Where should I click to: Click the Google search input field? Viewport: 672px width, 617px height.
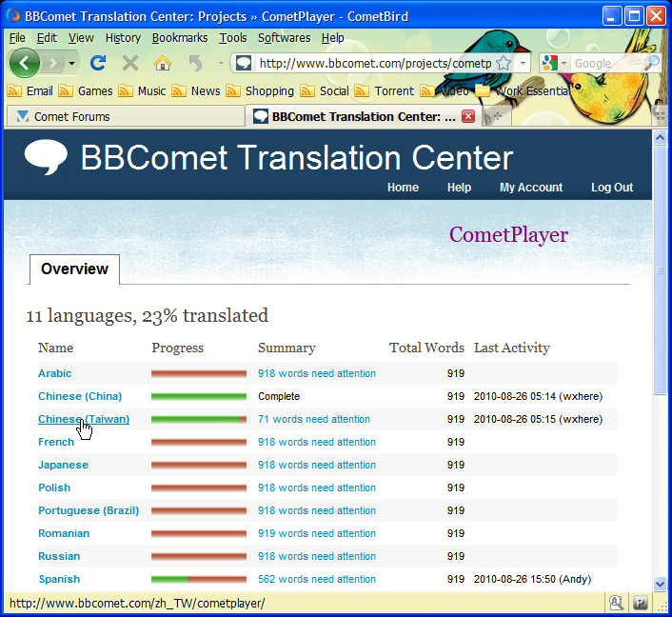tap(606, 64)
